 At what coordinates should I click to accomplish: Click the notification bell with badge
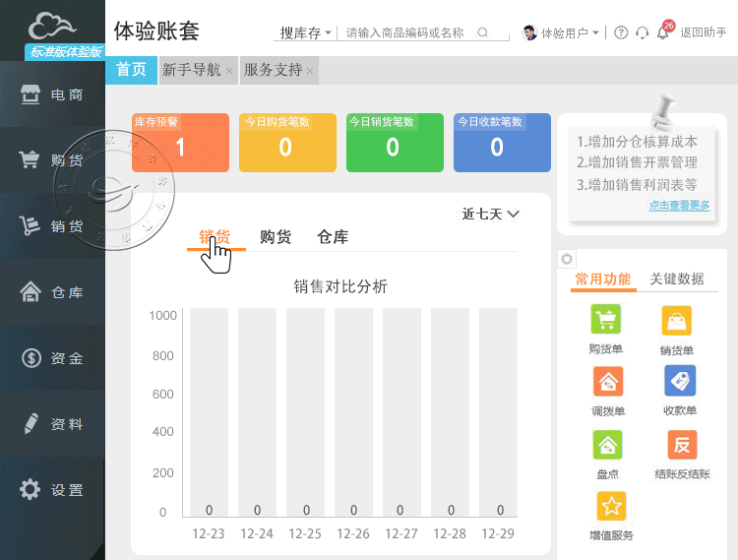(x=662, y=32)
